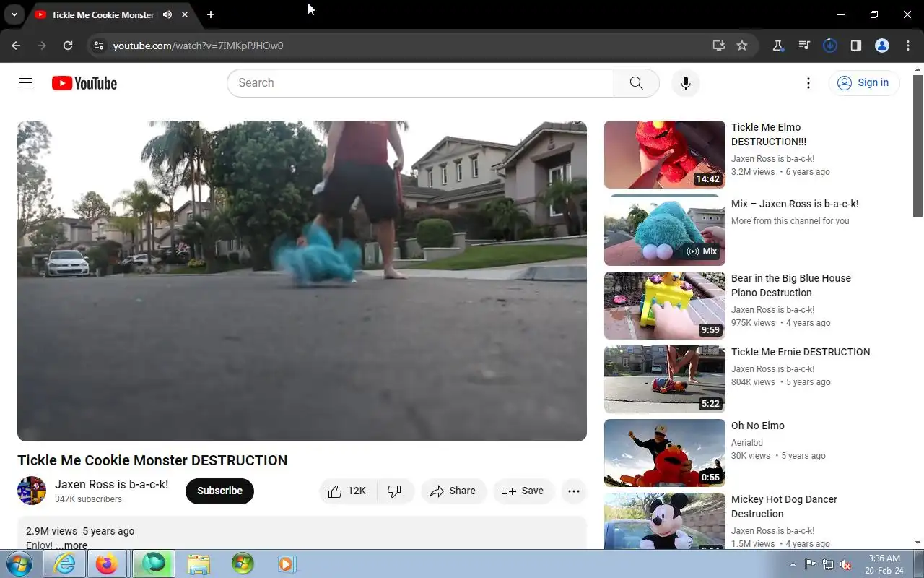Open Chrome Labs flask icon
The width and height of the screenshot is (924, 578).
(x=778, y=46)
